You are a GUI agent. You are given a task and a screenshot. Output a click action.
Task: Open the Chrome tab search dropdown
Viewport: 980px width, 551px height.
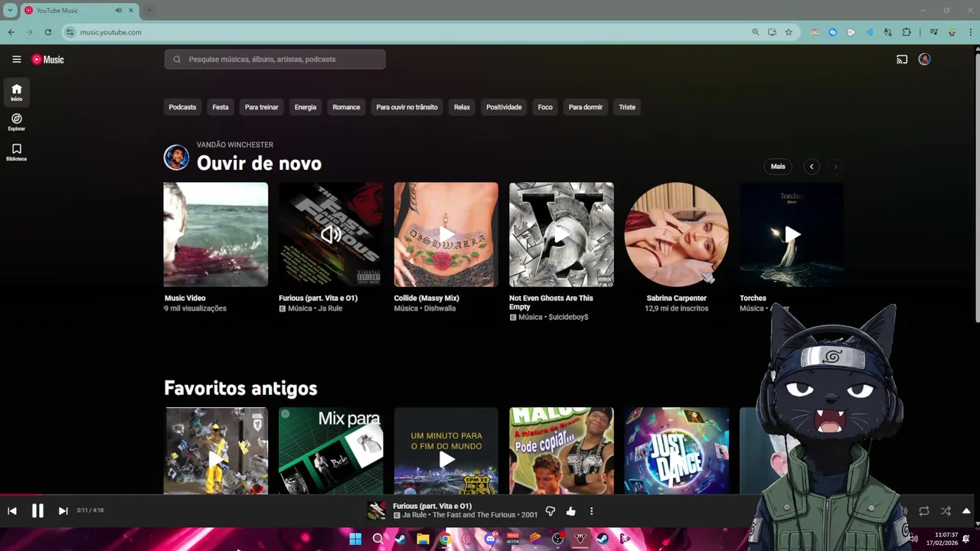pyautogui.click(x=10, y=11)
